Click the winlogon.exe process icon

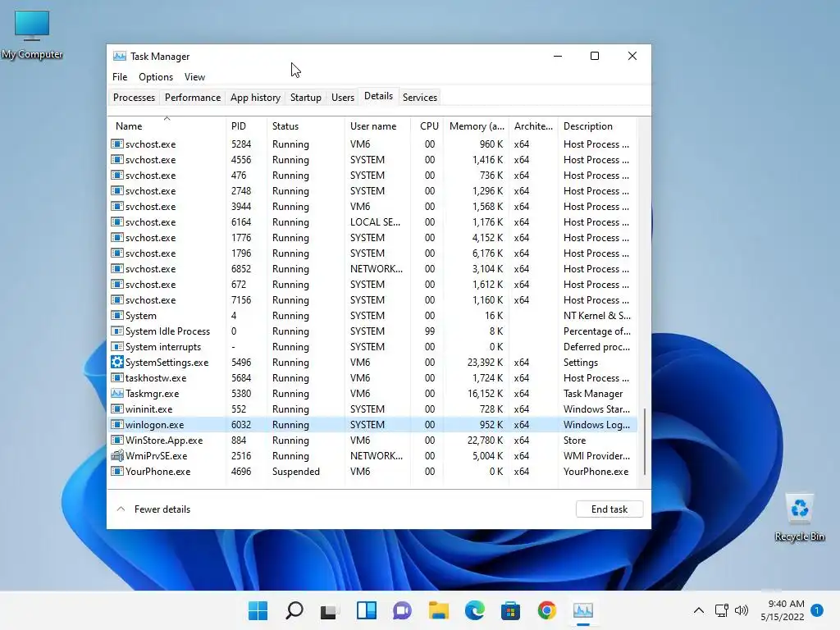[116, 424]
